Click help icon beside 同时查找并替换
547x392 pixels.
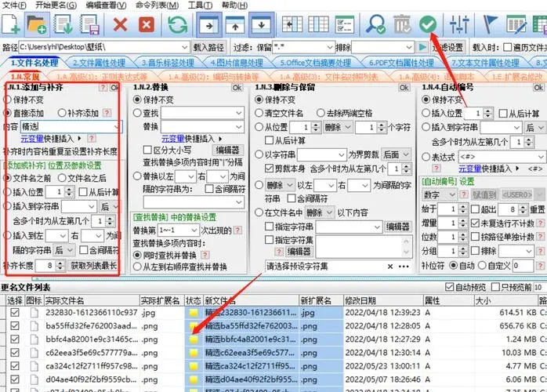click(x=205, y=255)
